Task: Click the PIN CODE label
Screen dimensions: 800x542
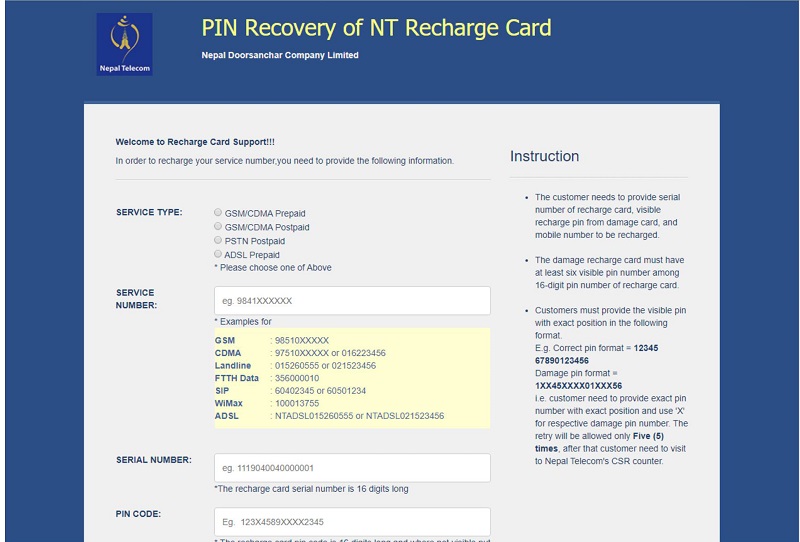Action: [x=138, y=514]
